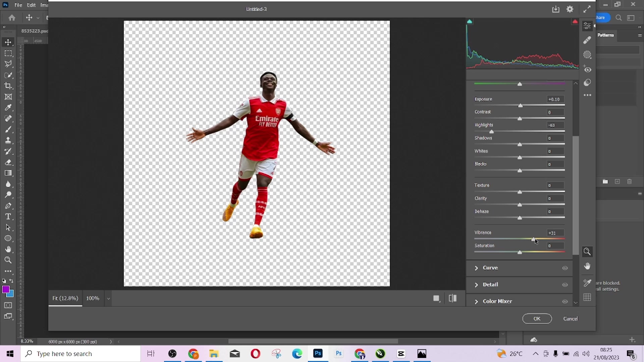Open document status bar info arrow
The width and height of the screenshot is (644, 362).
coord(111,342)
